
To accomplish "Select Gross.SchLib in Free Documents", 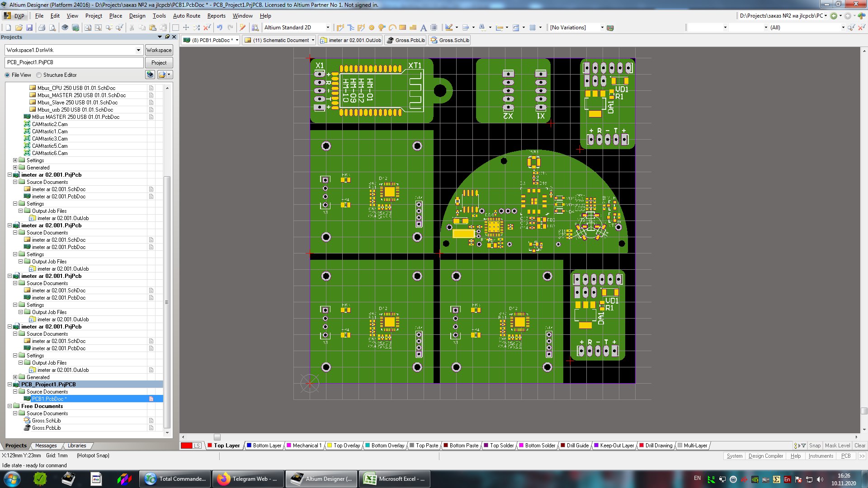I will click(x=46, y=421).
